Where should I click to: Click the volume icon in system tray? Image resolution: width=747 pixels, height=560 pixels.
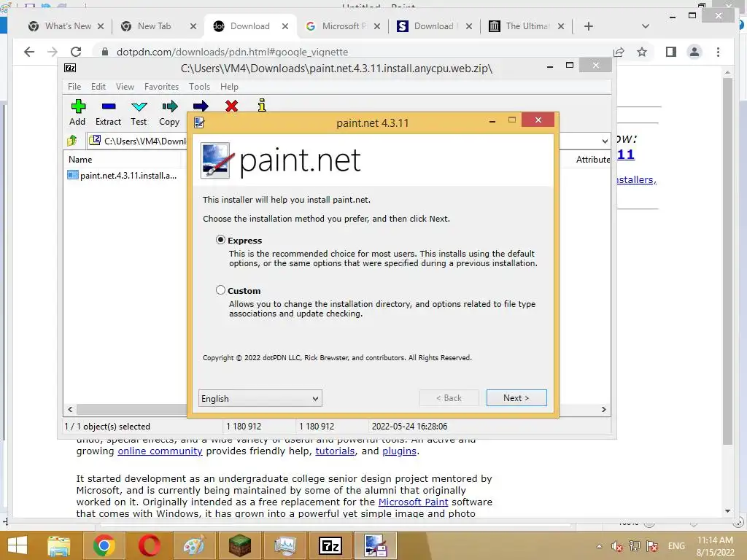[617, 546]
